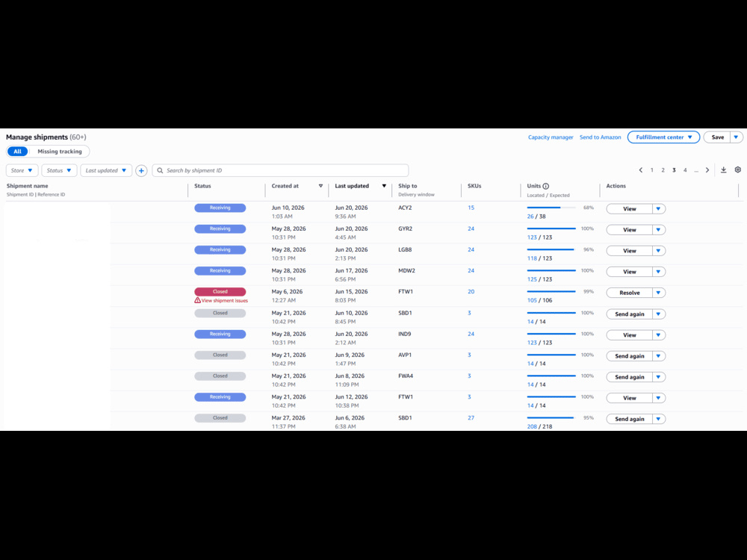Click the MDW2 ship to cell

click(x=406, y=270)
